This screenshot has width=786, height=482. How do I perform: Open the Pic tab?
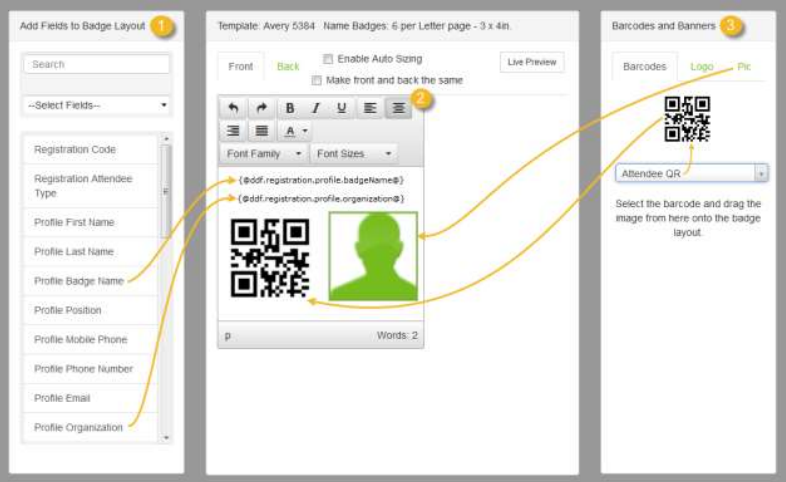744,67
